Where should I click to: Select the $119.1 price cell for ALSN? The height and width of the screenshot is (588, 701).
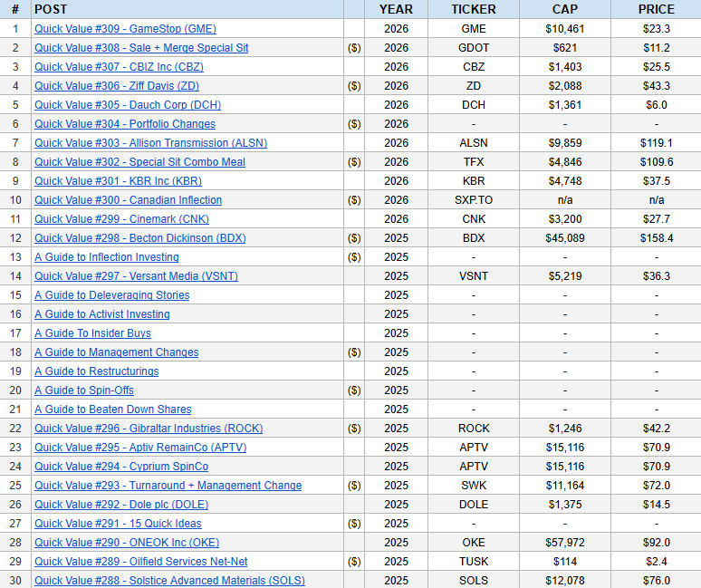(x=657, y=142)
